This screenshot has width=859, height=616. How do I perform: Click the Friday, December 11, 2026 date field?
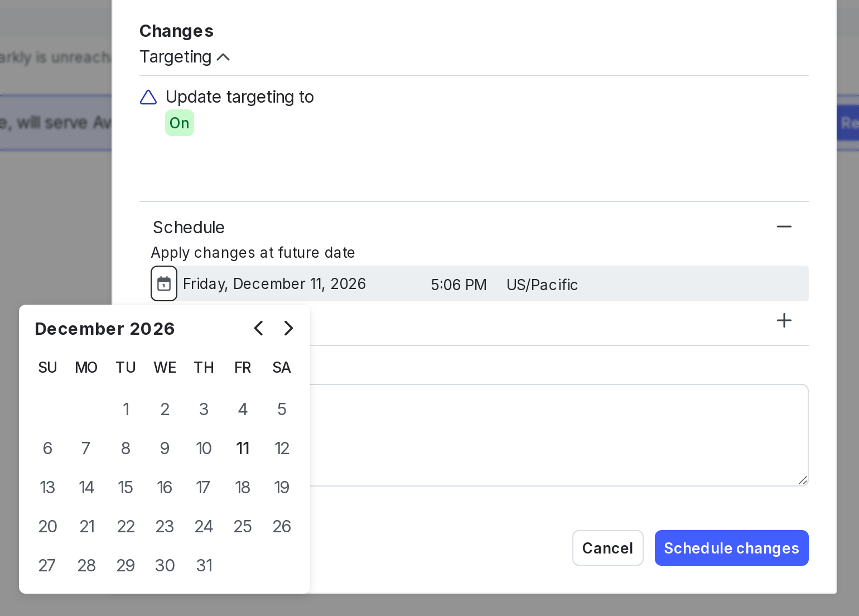pyautogui.click(x=274, y=284)
